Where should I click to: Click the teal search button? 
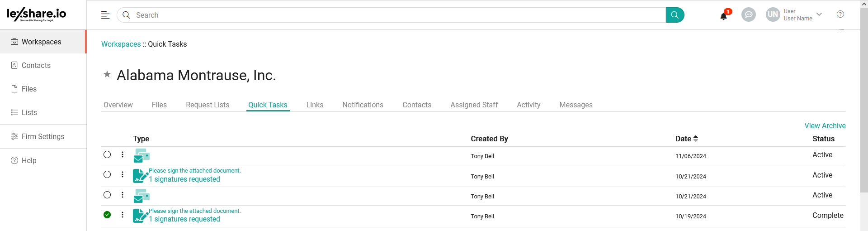click(675, 15)
